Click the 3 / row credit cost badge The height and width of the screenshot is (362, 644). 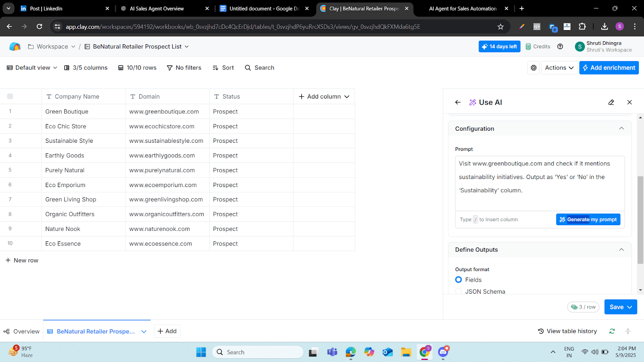click(x=583, y=307)
